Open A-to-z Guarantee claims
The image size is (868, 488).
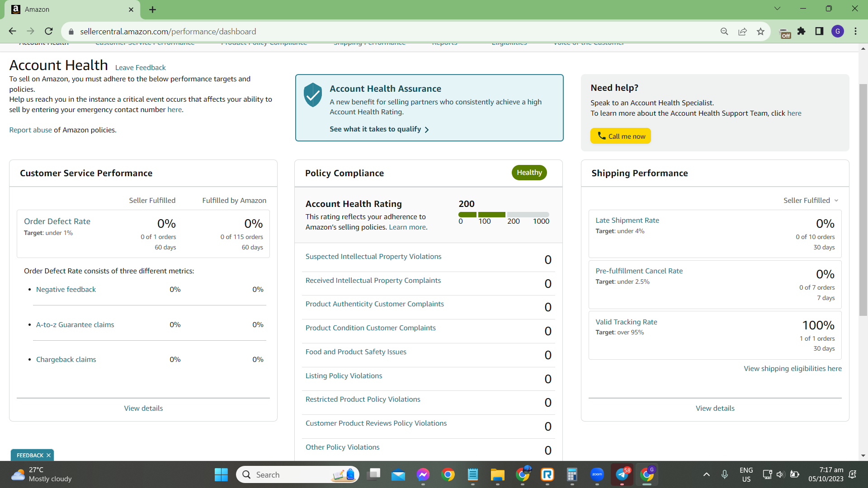point(75,324)
